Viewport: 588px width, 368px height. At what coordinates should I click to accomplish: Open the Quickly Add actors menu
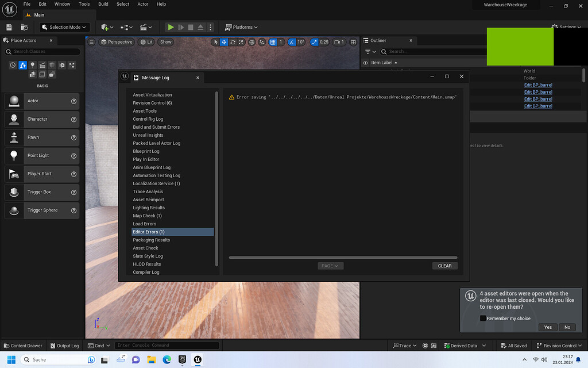coord(106,27)
